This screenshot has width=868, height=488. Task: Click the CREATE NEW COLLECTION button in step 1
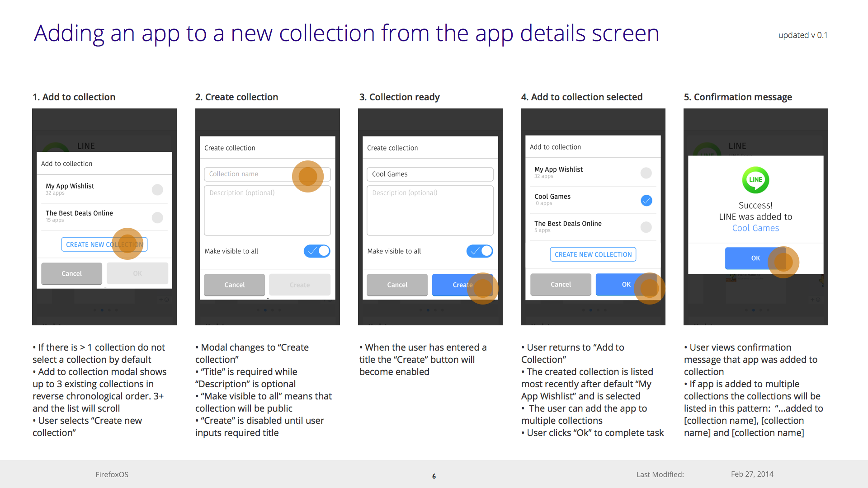tap(105, 245)
